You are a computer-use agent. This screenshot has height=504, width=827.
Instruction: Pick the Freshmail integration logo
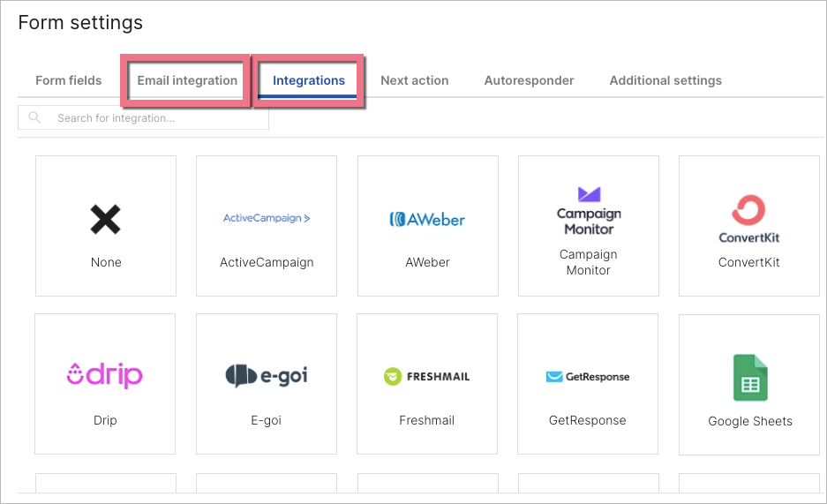(427, 376)
